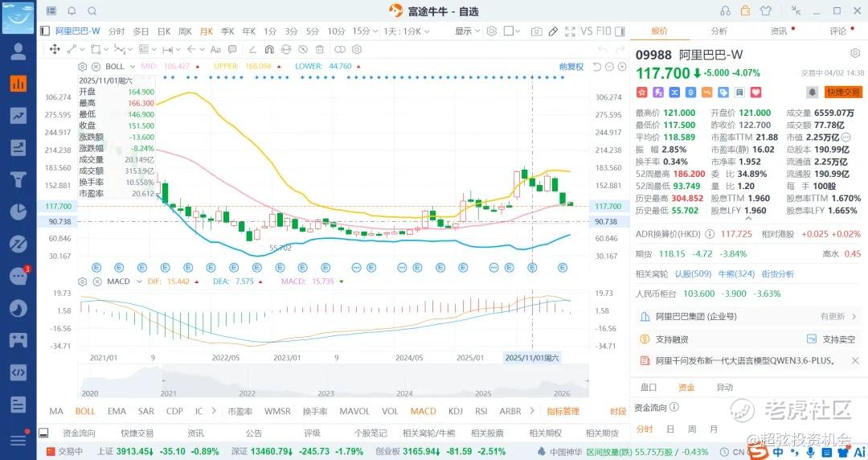Toggle the MACD indicator at bottom
This screenshot has height=460, width=868.
(424, 411)
